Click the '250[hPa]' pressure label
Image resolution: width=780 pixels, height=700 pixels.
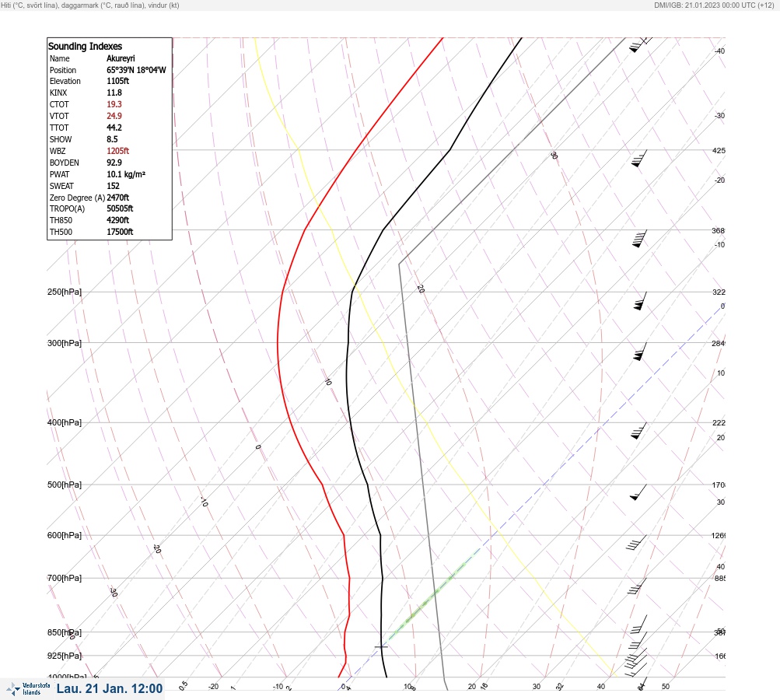(x=65, y=292)
